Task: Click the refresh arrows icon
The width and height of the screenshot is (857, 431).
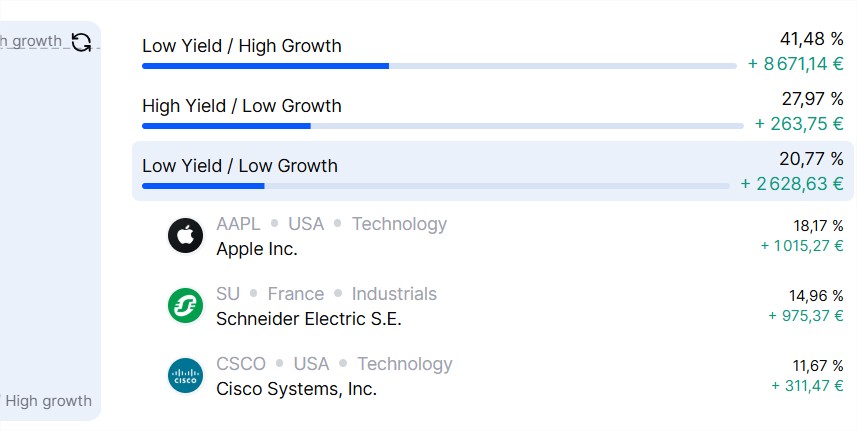Action: click(81, 42)
